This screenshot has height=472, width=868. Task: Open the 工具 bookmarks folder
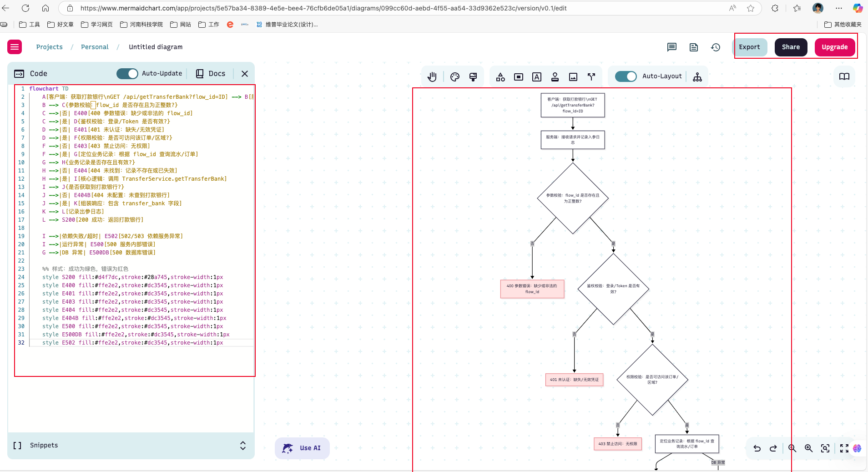point(30,25)
